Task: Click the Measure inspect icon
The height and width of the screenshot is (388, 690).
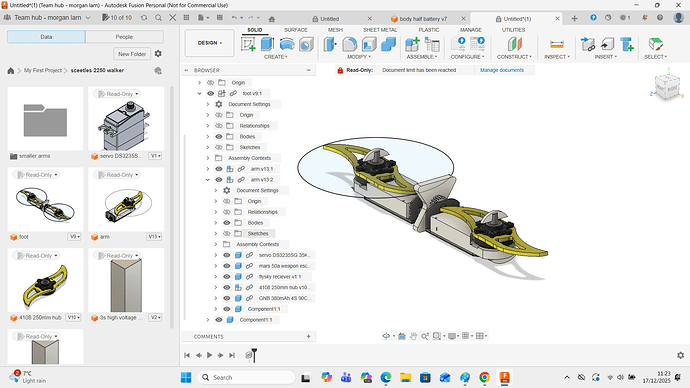Action: [x=557, y=44]
